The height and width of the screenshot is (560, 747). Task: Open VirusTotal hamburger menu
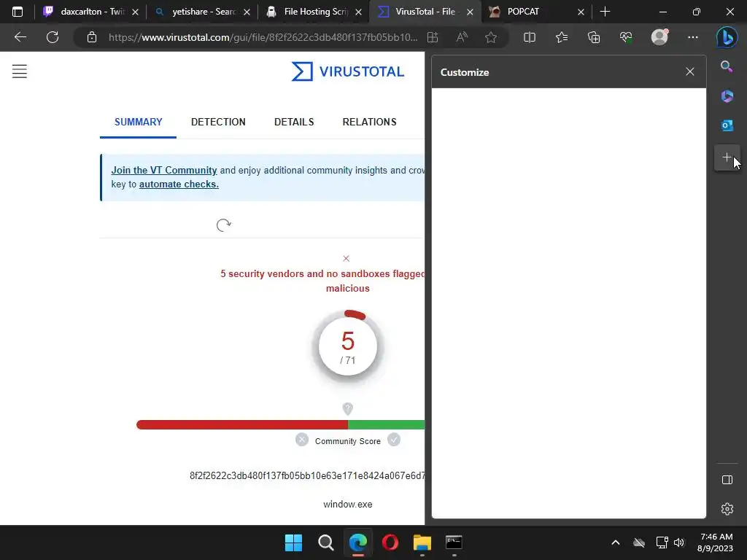(20, 71)
